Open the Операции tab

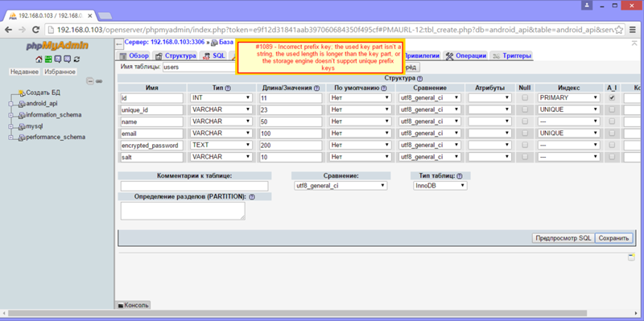pos(466,56)
